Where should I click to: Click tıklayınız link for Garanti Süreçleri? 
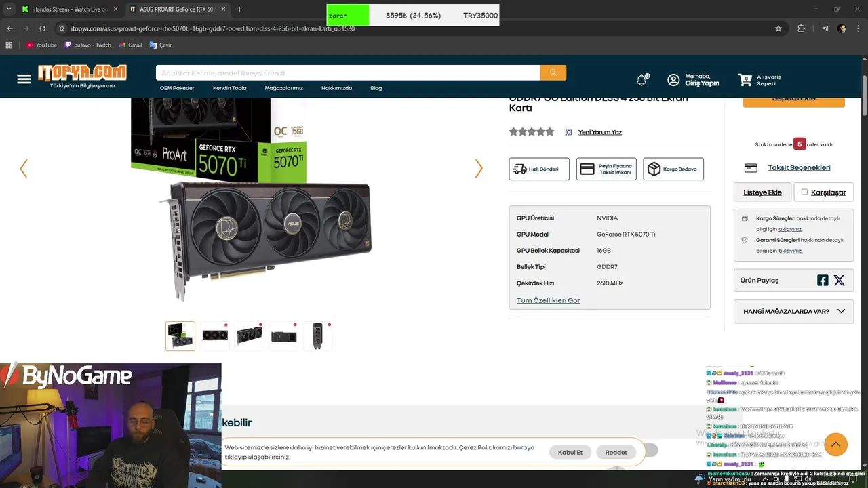(791, 251)
